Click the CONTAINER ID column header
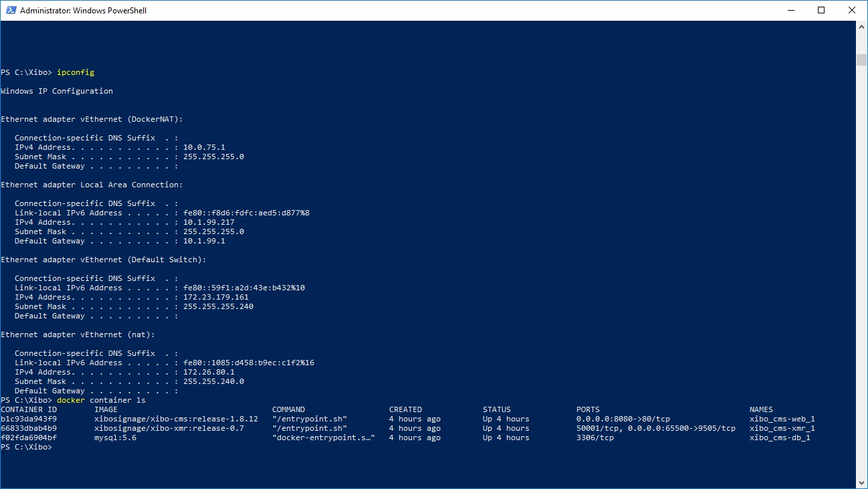Screen dimensions: 868x489 coord(29,409)
